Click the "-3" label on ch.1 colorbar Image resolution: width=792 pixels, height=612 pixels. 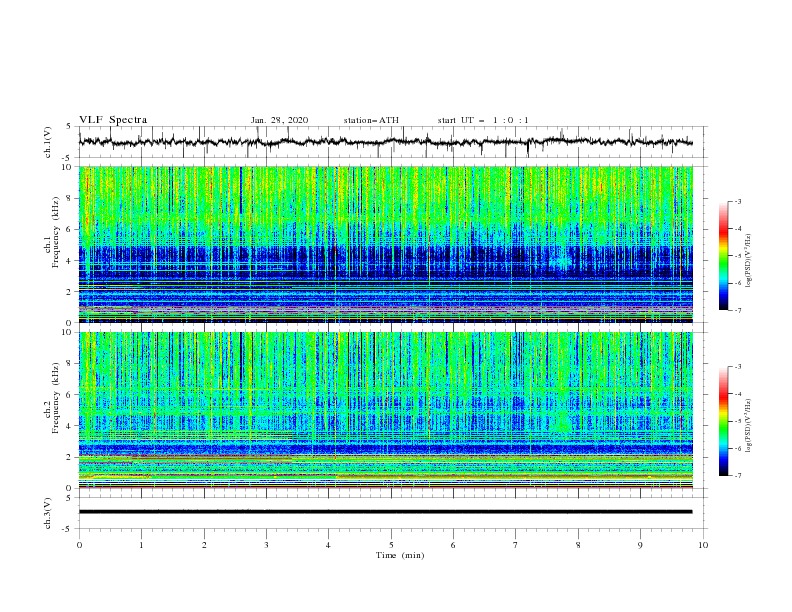(x=737, y=201)
